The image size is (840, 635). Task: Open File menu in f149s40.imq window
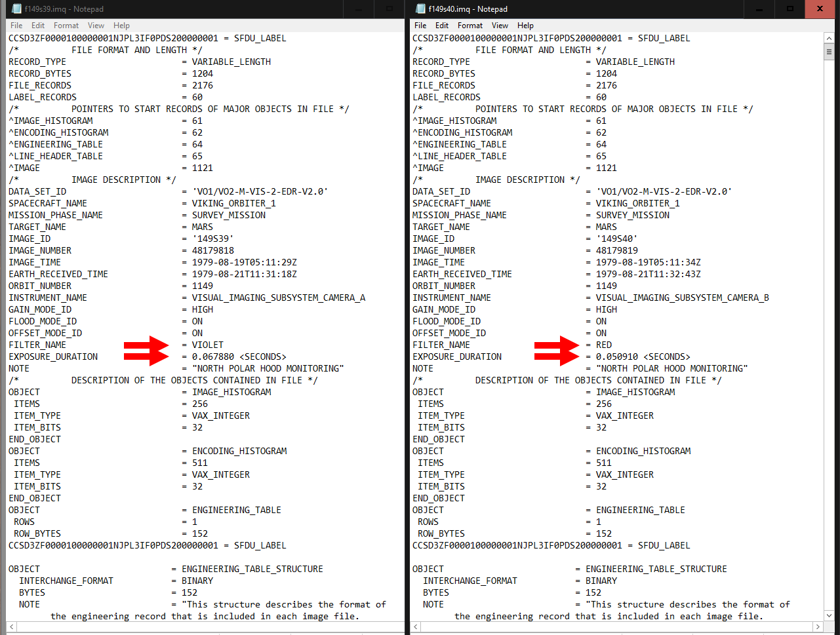click(x=420, y=26)
